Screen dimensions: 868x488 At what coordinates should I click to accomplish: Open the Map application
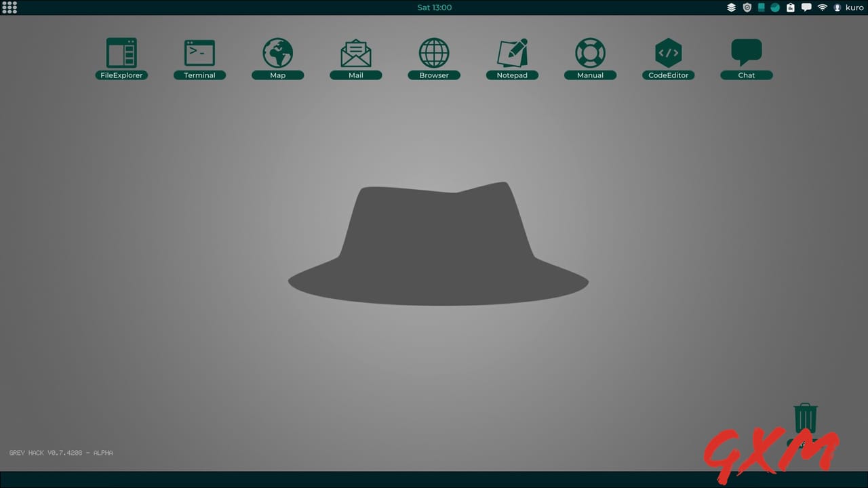click(277, 51)
